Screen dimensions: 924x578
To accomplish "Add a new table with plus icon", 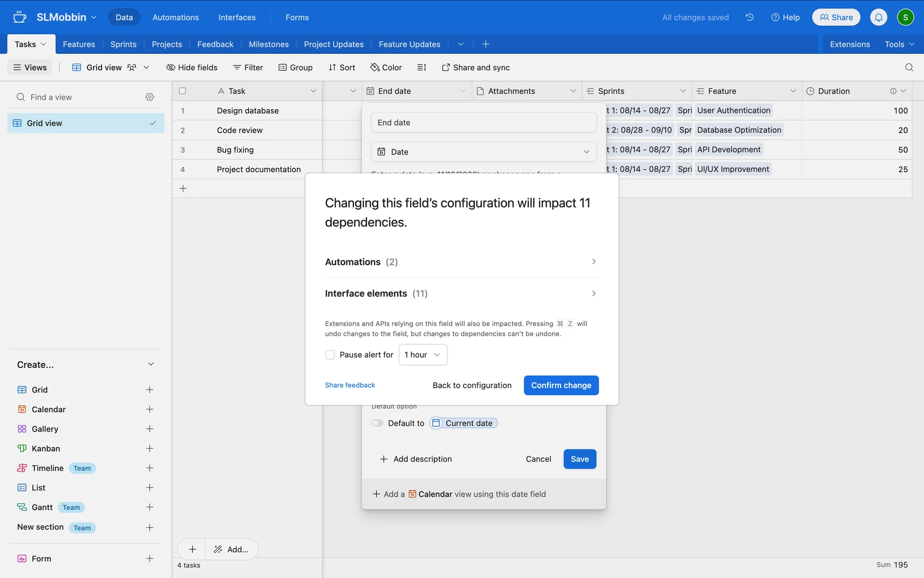I will [x=486, y=44].
